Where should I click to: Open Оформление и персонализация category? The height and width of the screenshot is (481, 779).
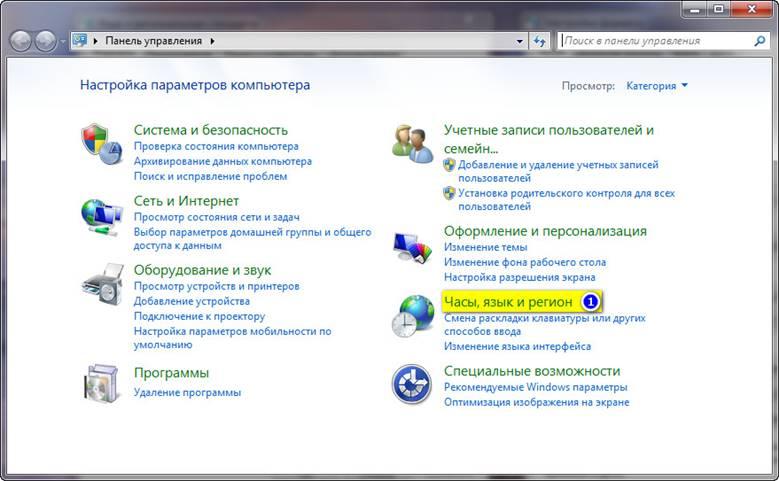(545, 231)
